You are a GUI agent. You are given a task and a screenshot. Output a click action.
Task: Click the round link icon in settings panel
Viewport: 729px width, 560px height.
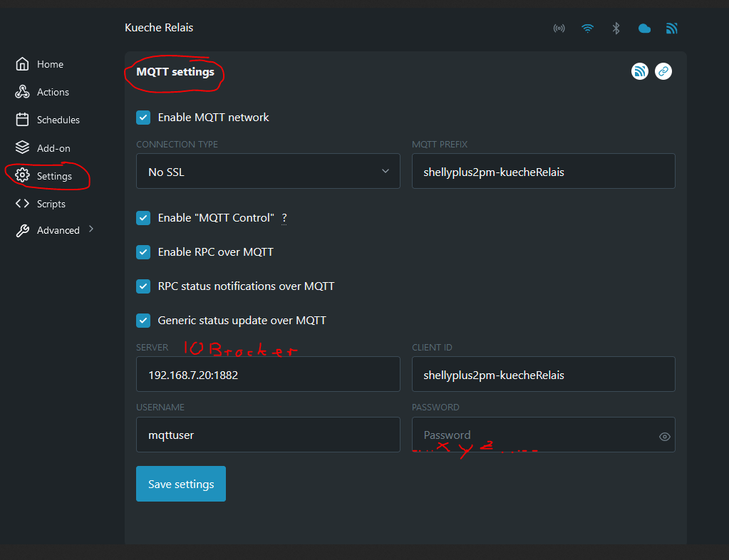pos(663,71)
